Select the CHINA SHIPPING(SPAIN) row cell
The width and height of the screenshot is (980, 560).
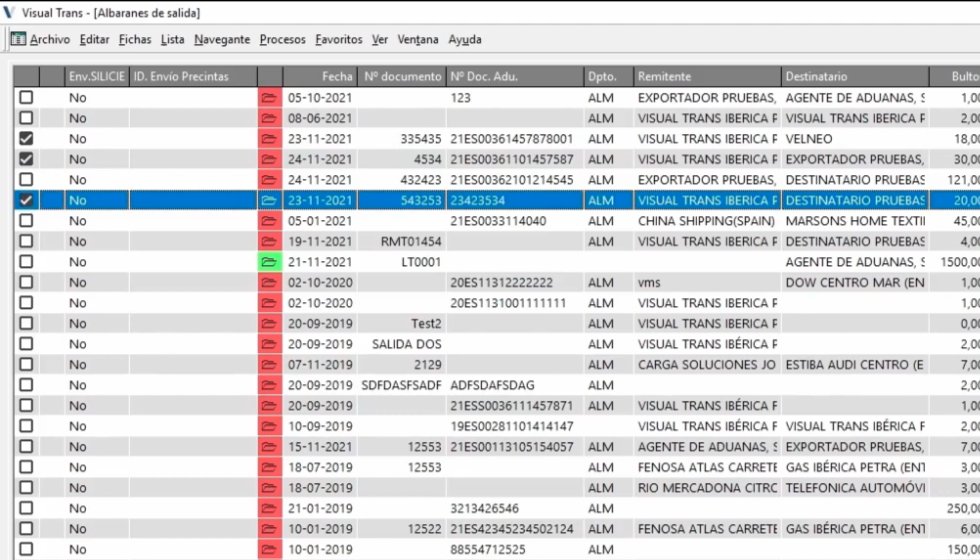click(707, 221)
